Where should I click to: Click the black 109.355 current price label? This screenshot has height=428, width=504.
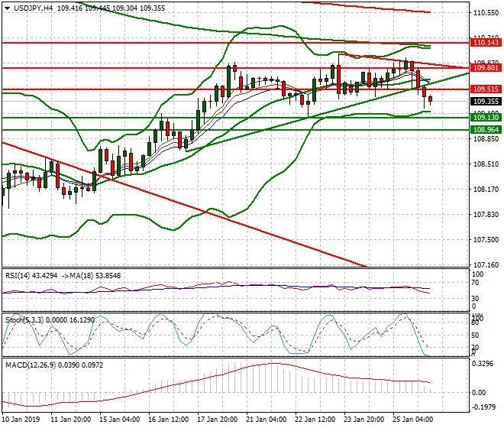486,102
